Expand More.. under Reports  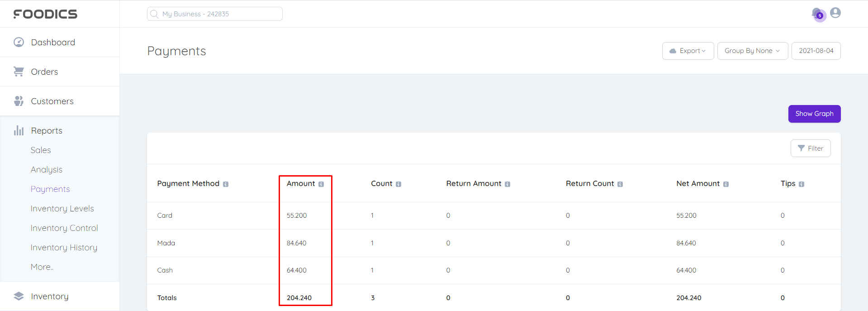[42, 267]
